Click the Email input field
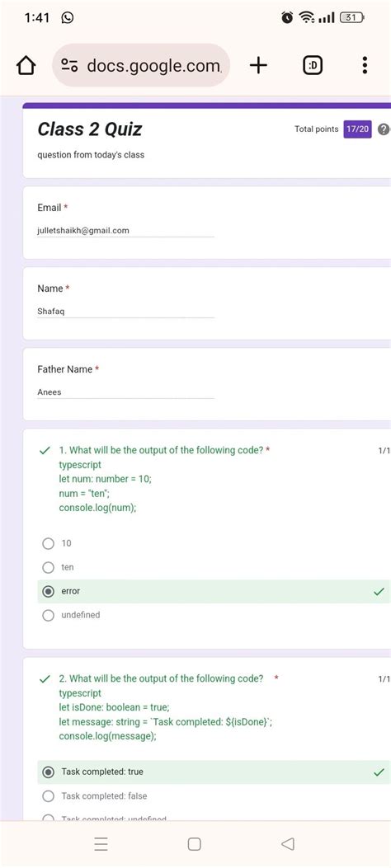Image resolution: width=391 pixels, height=868 pixels. pos(125,231)
